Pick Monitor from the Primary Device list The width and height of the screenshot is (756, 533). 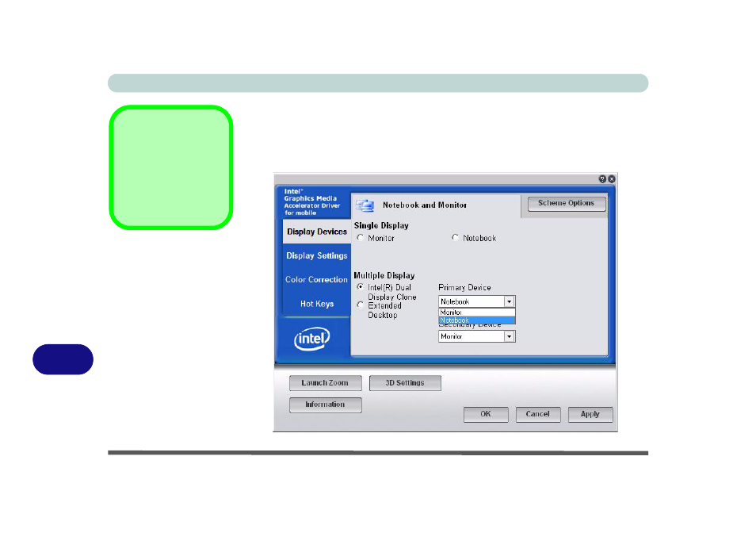point(477,312)
